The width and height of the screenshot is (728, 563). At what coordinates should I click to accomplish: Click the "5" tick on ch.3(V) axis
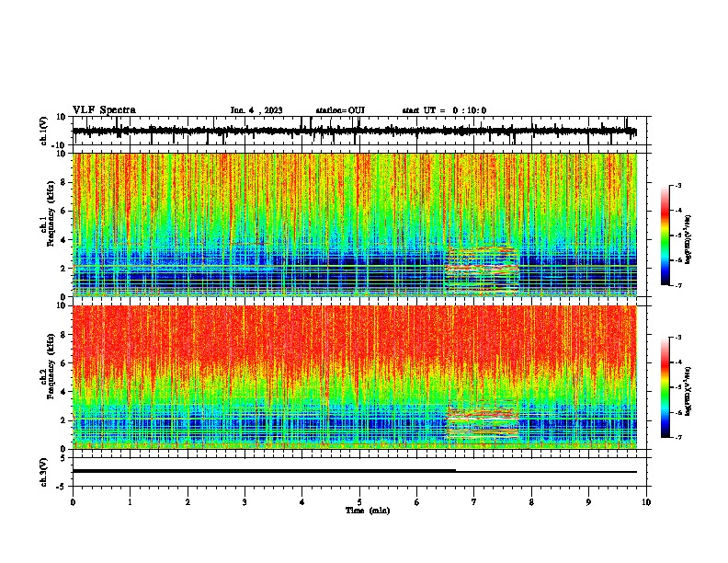[x=63, y=458]
